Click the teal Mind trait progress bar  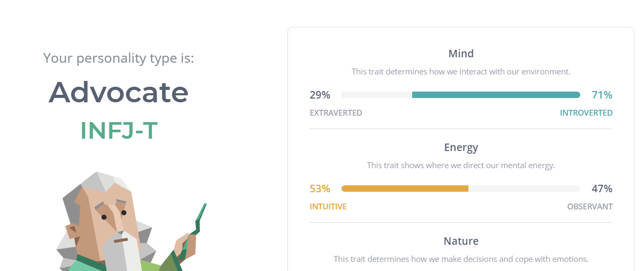coord(461,95)
